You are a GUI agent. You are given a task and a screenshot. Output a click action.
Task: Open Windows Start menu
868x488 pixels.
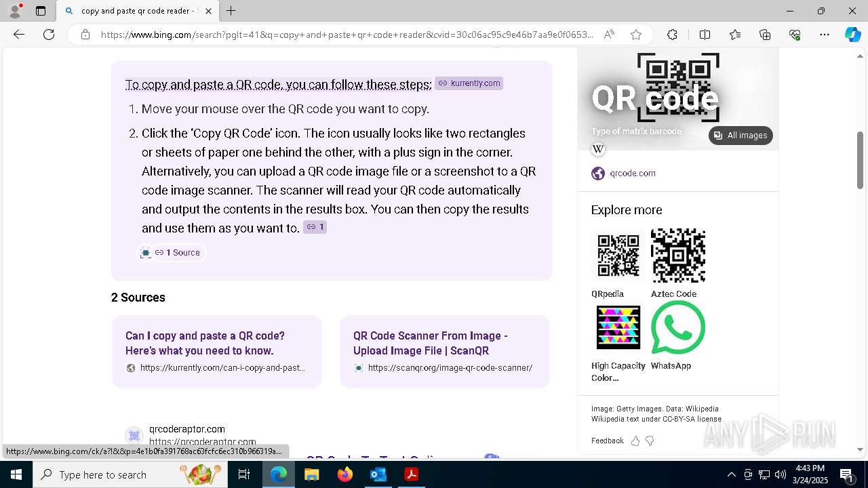(x=16, y=474)
